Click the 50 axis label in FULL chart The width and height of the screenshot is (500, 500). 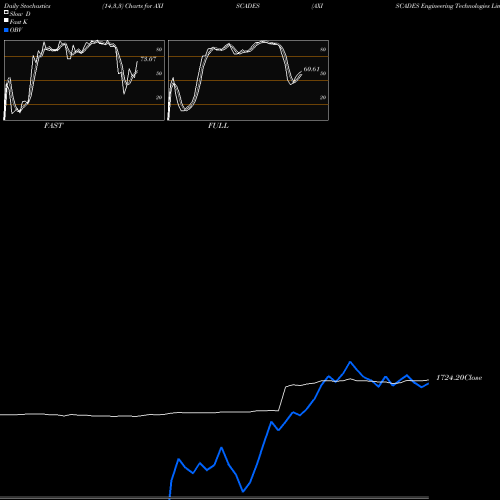323,73
